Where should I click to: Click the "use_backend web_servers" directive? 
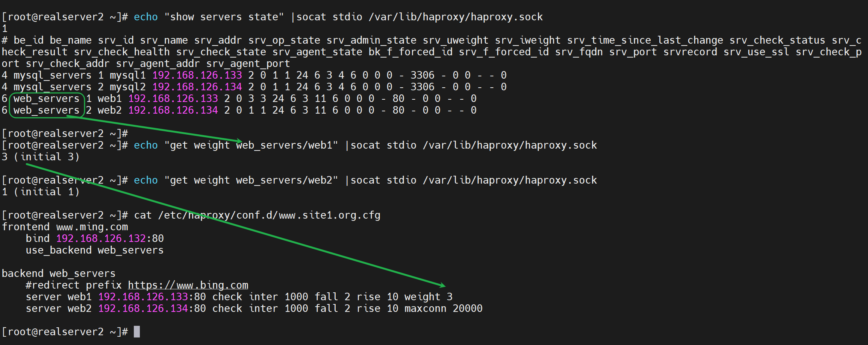pos(94,250)
